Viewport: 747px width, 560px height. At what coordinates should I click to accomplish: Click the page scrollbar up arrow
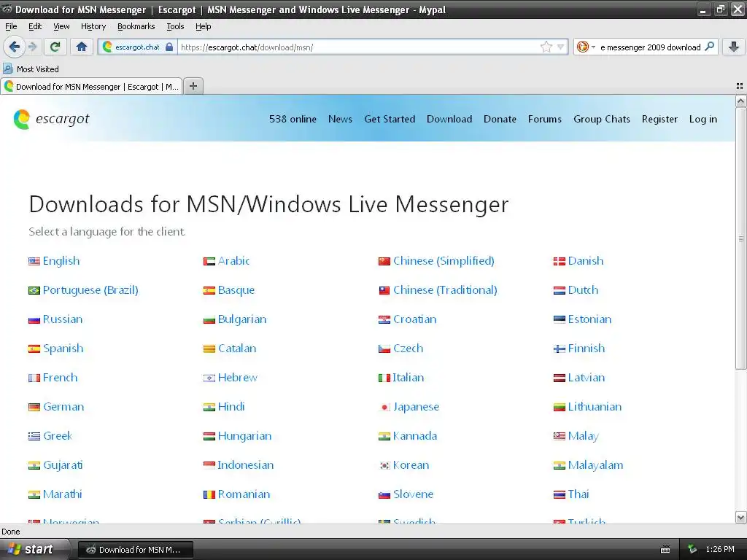pyautogui.click(x=740, y=101)
